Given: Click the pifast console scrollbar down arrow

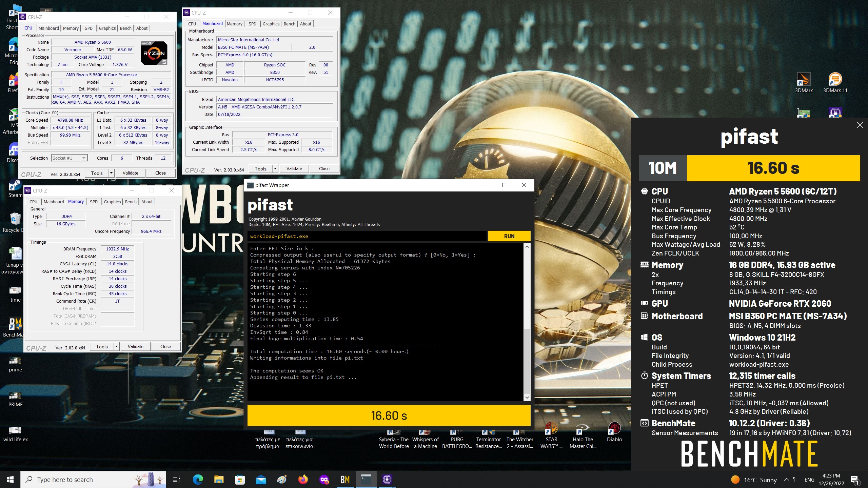Looking at the screenshot, I should point(527,398).
